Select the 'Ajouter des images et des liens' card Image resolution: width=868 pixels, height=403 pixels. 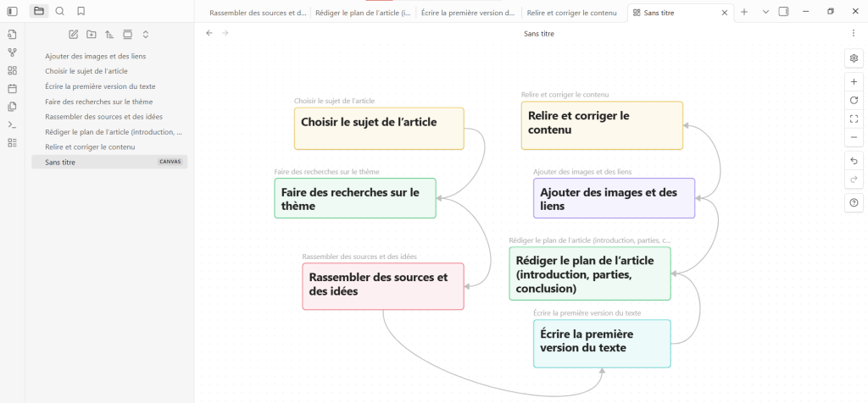[x=615, y=198]
